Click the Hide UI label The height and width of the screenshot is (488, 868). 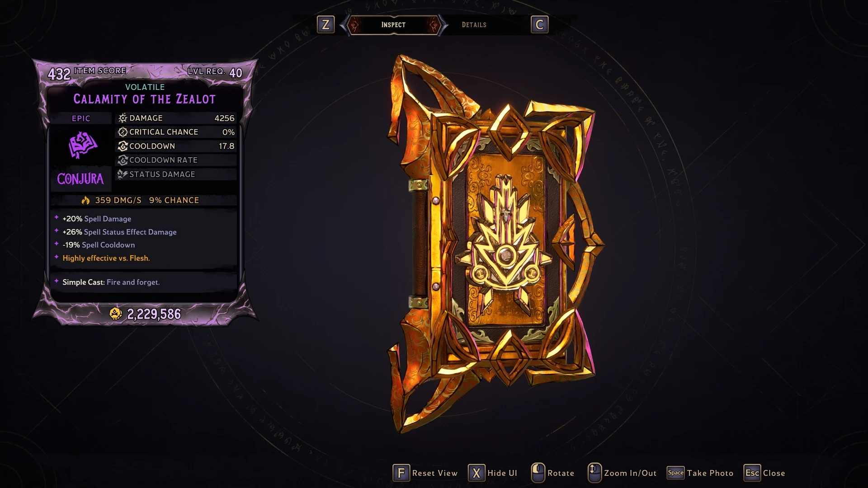(502, 473)
